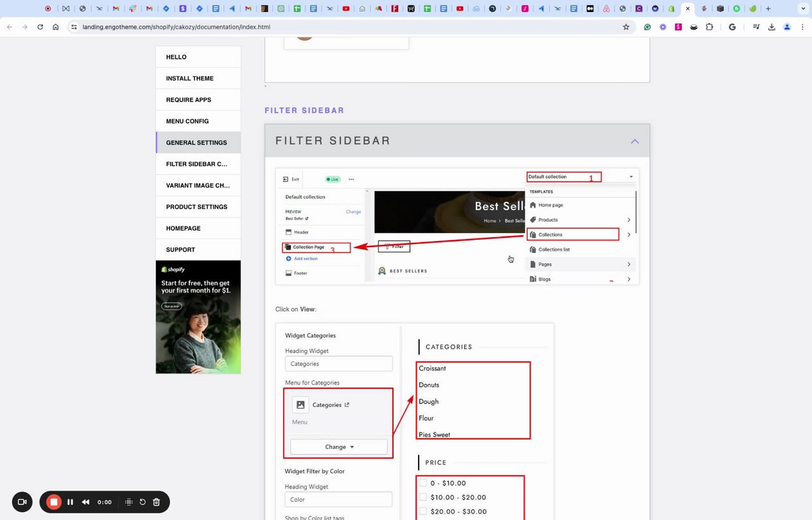Open a new browser tab
This screenshot has height=520, width=812.
click(x=768, y=9)
